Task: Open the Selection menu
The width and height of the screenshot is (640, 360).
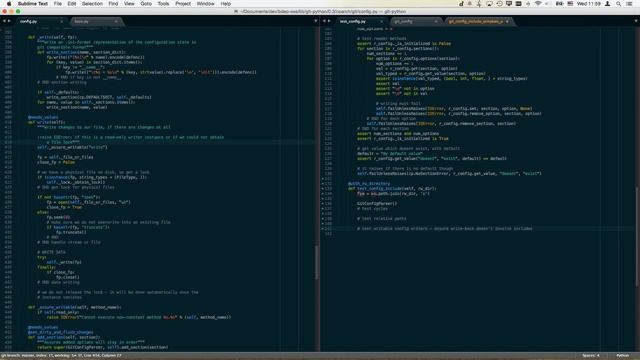Action: pos(92,4)
